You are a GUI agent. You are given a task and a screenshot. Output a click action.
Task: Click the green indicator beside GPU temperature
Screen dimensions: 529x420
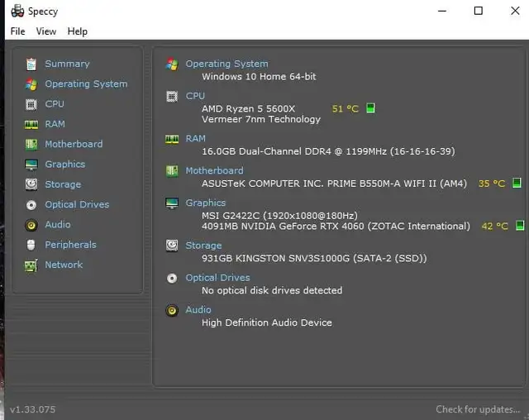tap(520, 226)
